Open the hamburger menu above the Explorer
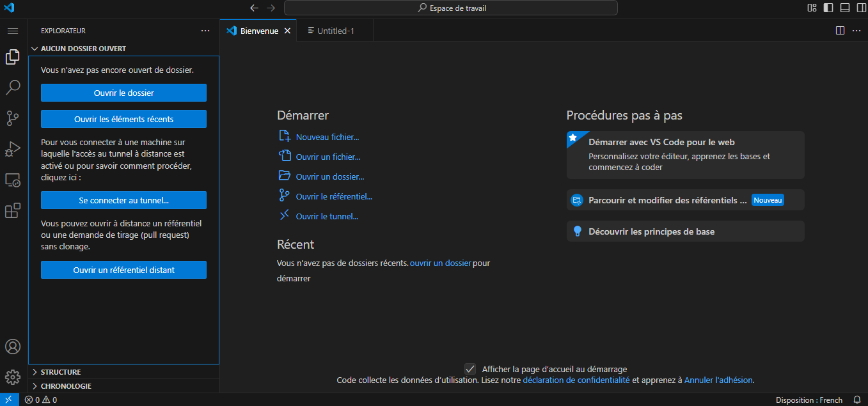 13,31
